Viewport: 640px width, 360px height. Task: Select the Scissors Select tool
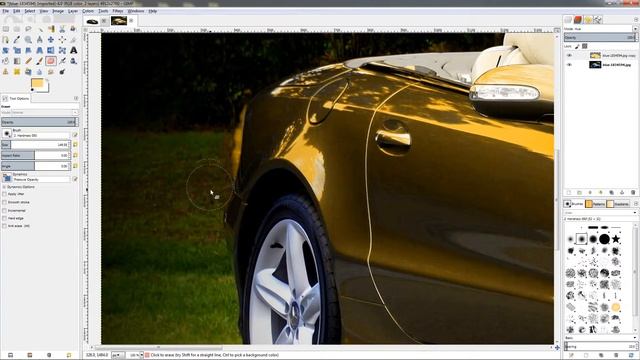[62, 29]
